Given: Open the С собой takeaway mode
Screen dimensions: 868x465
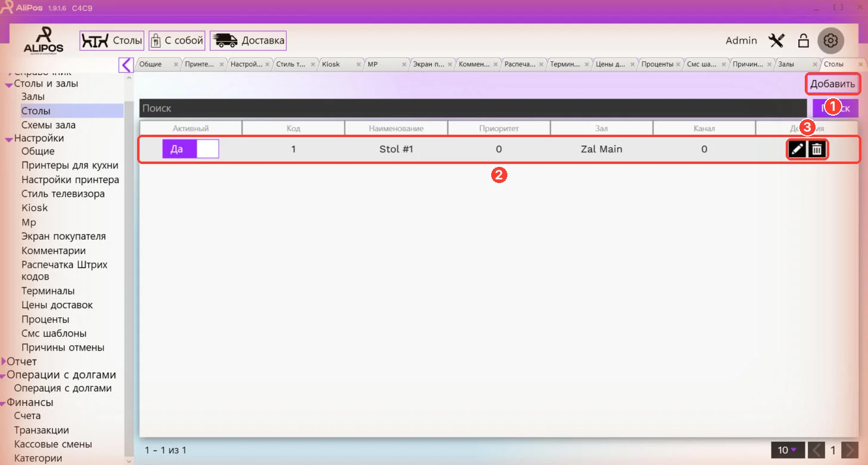Looking at the screenshot, I should coord(177,41).
